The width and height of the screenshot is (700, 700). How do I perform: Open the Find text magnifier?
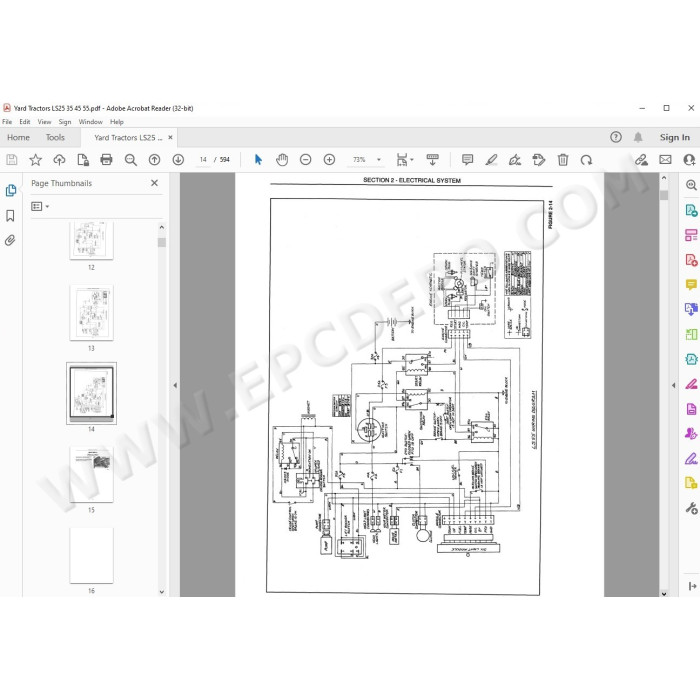coord(130,159)
